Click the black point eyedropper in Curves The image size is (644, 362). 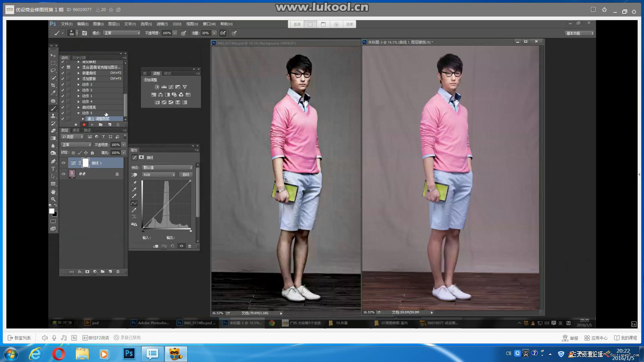pyautogui.click(x=134, y=183)
